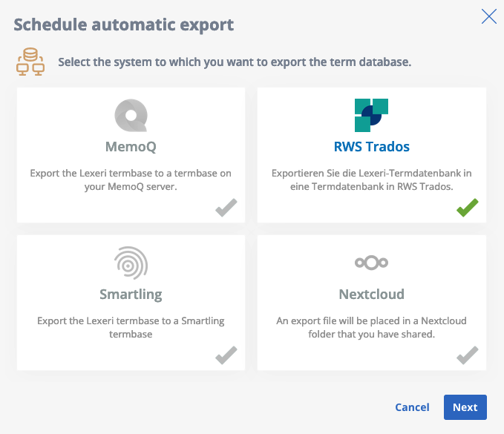Cancel the scheduled export dialog
This screenshot has height=434, width=504.
click(412, 407)
